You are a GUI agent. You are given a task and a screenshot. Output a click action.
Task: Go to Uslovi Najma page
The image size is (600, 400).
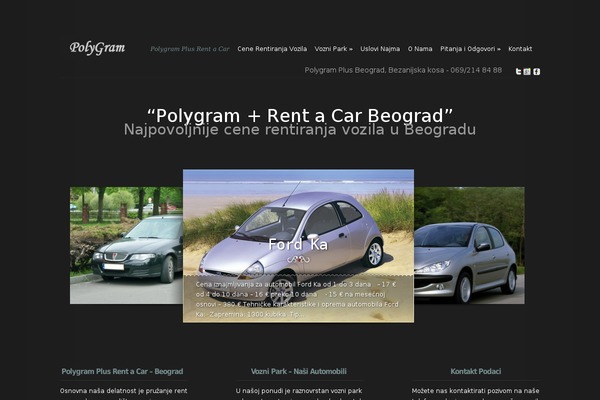pos(380,49)
